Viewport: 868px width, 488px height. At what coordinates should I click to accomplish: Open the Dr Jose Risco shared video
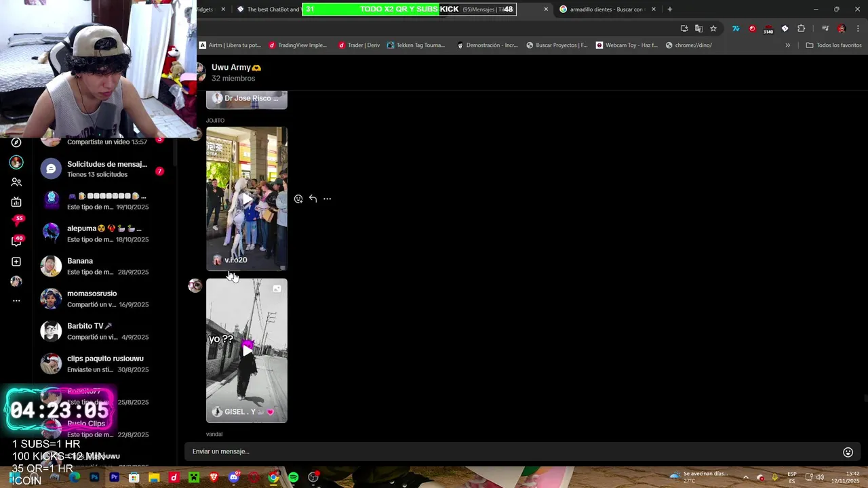click(247, 99)
